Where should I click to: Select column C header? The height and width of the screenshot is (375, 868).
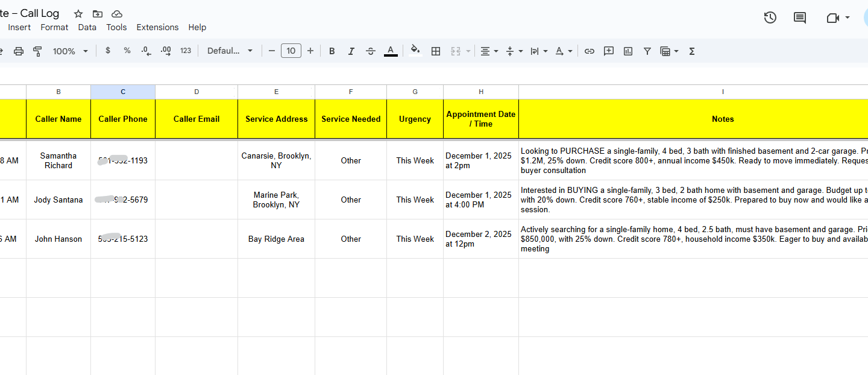pos(123,92)
